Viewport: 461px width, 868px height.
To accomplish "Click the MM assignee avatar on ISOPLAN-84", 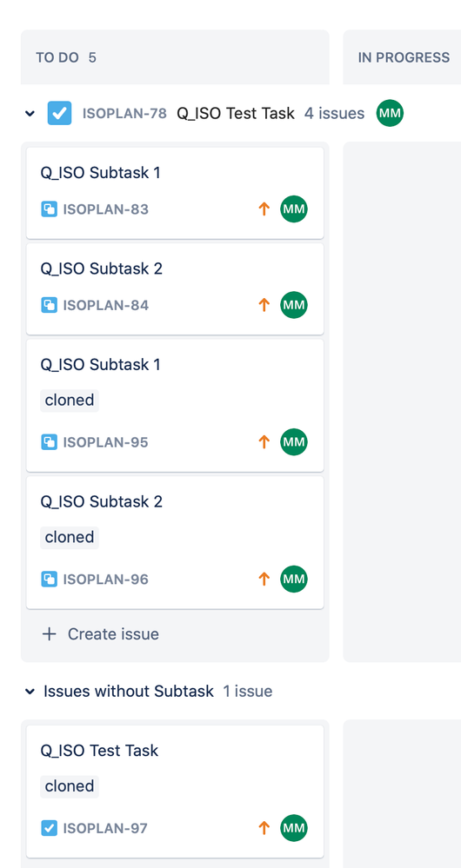I will point(294,305).
